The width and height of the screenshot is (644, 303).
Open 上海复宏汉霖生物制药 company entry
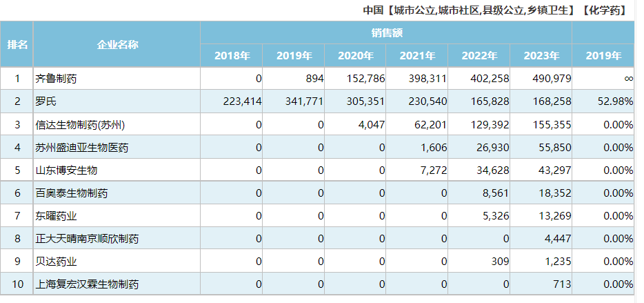[87, 284]
